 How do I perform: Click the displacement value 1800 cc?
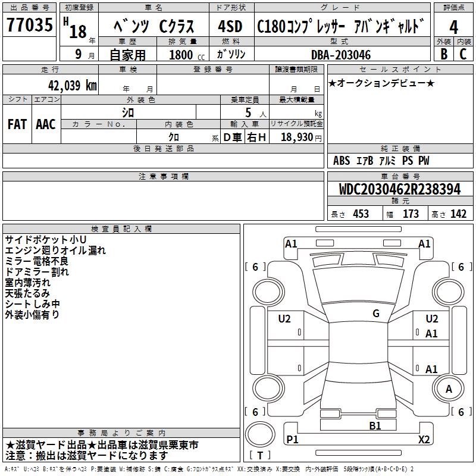pos(187,55)
